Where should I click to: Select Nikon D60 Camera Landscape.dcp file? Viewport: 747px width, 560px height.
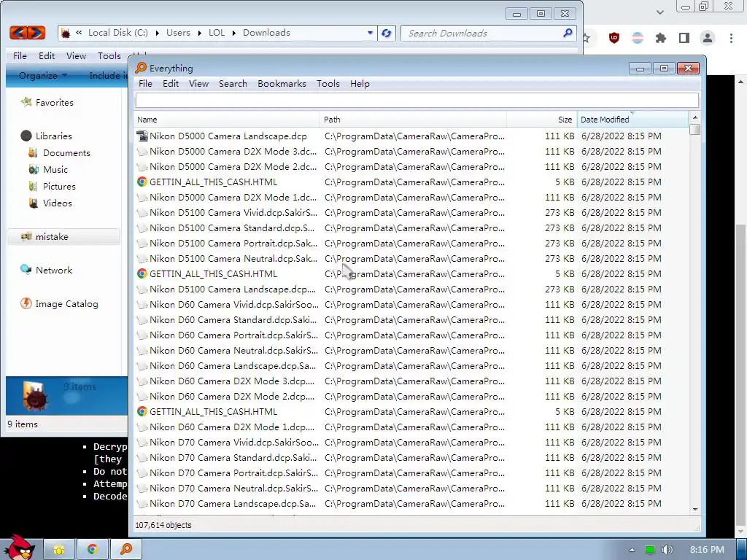(x=233, y=366)
